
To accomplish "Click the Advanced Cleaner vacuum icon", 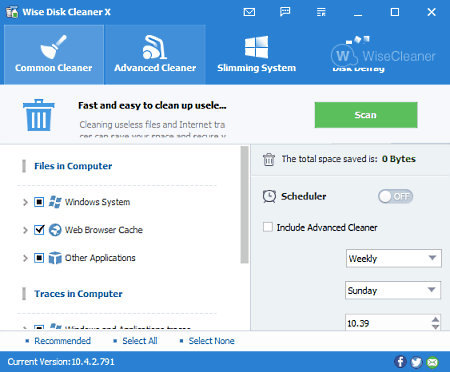I will (155, 47).
